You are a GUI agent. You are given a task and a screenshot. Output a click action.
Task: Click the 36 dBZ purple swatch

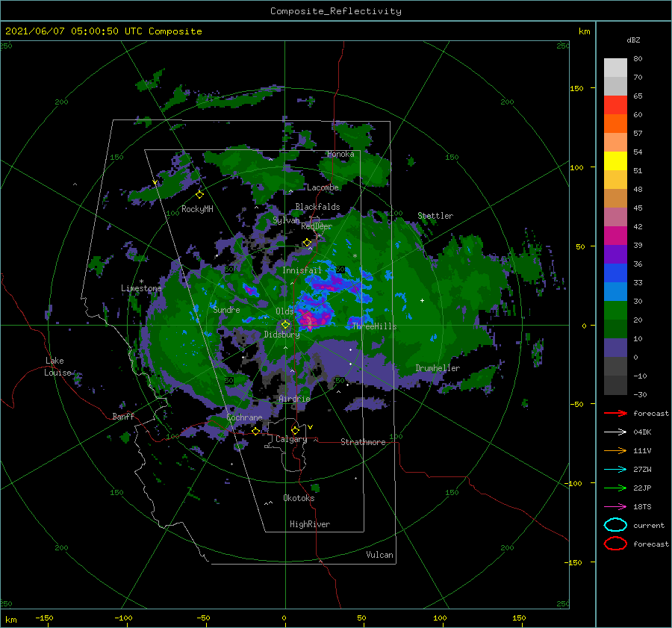615,255
